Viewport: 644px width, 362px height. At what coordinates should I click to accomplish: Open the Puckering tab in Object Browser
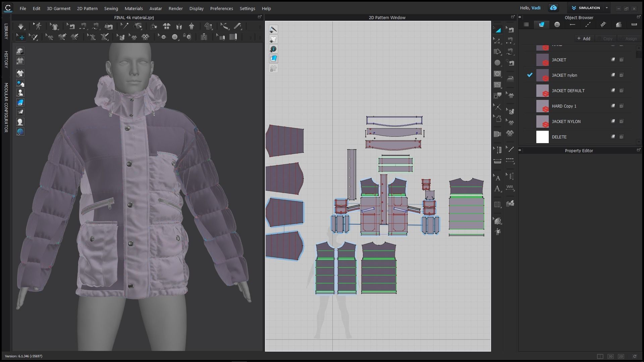click(x=603, y=24)
